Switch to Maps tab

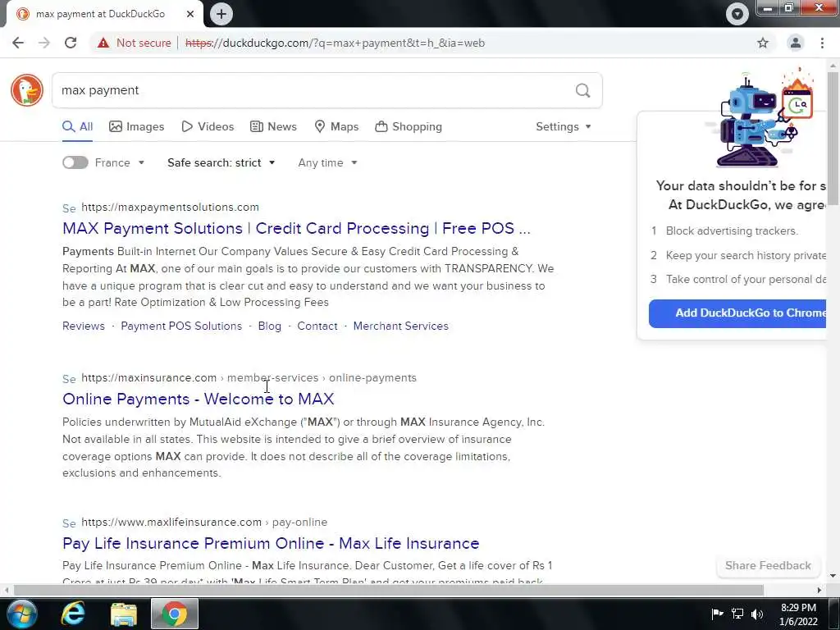tap(336, 126)
